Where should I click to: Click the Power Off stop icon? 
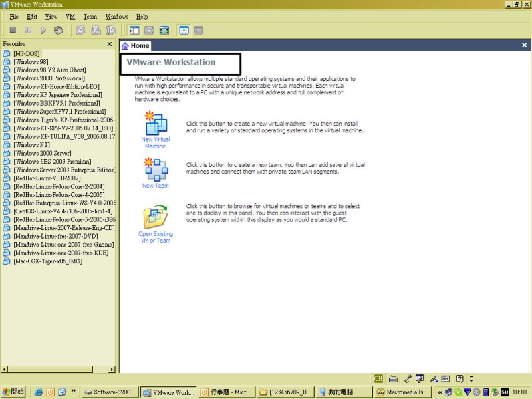(x=13, y=30)
